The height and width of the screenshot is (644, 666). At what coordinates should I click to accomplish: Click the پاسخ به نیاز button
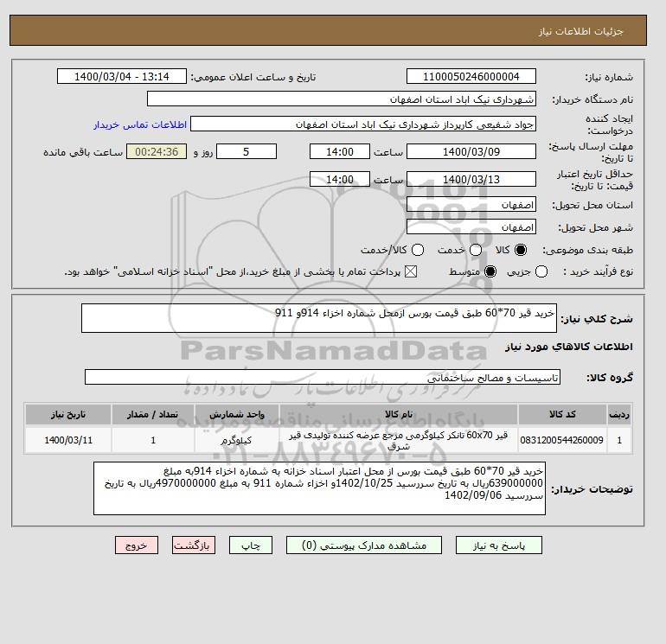[x=499, y=545]
